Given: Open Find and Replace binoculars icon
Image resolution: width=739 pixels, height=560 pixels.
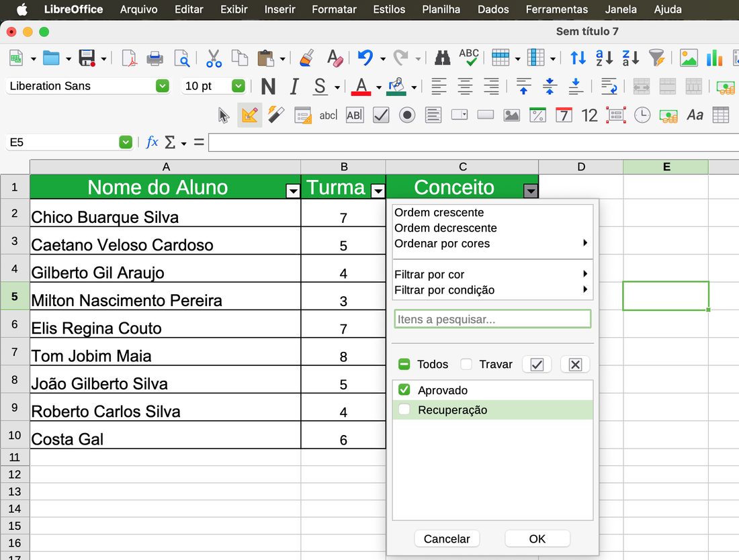Looking at the screenshot, I should click(x=442, y=58).
